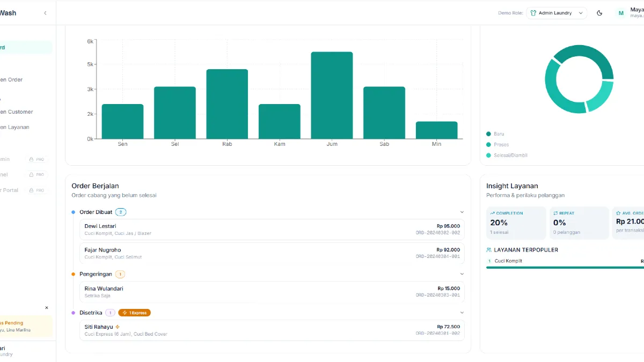
Task: Click the Selesai/Diambil legend color dot
Action: (x=488, y=156)
